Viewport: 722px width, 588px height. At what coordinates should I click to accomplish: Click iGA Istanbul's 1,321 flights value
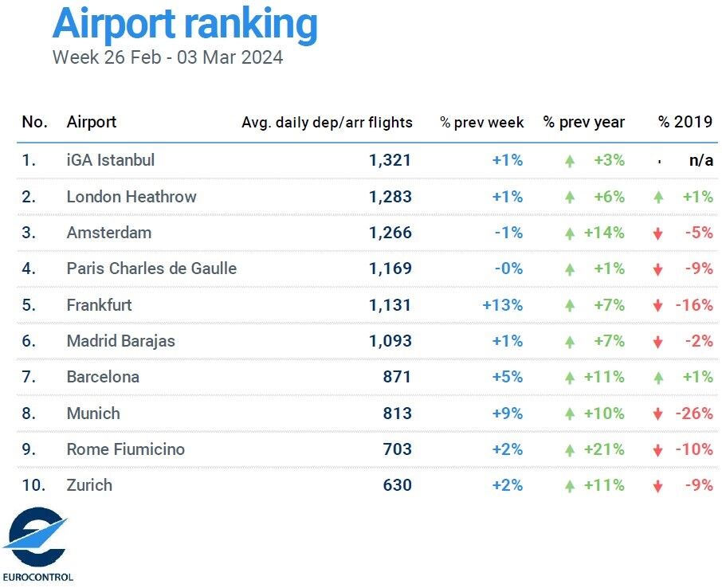coord(390,160)
